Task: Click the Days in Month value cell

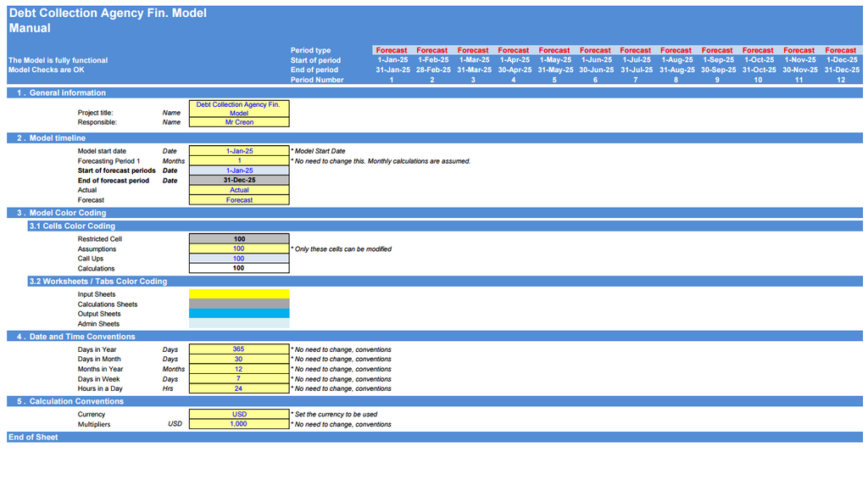Action: (x=239, y=359)
